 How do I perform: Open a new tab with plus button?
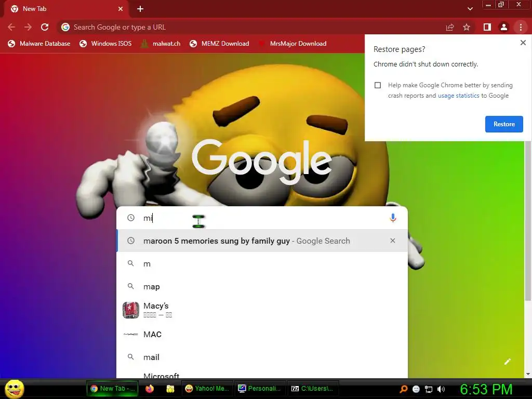tap(140, 9)
